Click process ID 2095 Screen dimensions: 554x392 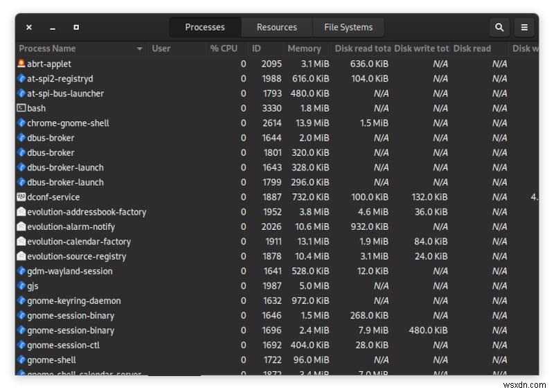tap(271, 64)
